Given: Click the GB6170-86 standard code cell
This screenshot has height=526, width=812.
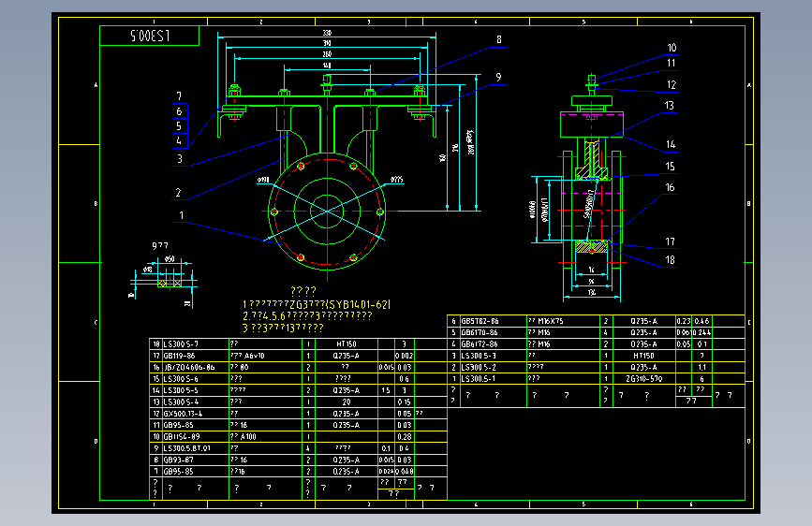Looking at the screenshot, I should point(493,332).
